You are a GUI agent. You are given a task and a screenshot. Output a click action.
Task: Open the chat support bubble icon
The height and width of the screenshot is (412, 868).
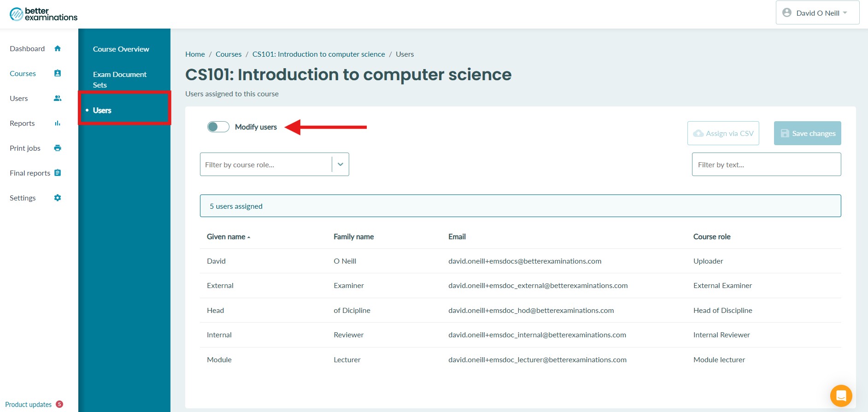[x=841, y=396]
